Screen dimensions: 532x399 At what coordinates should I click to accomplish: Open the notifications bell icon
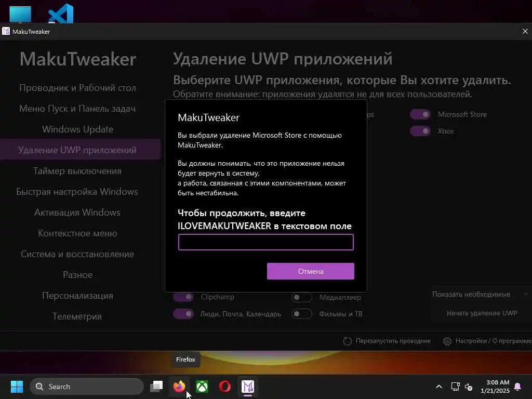[517, 387]
